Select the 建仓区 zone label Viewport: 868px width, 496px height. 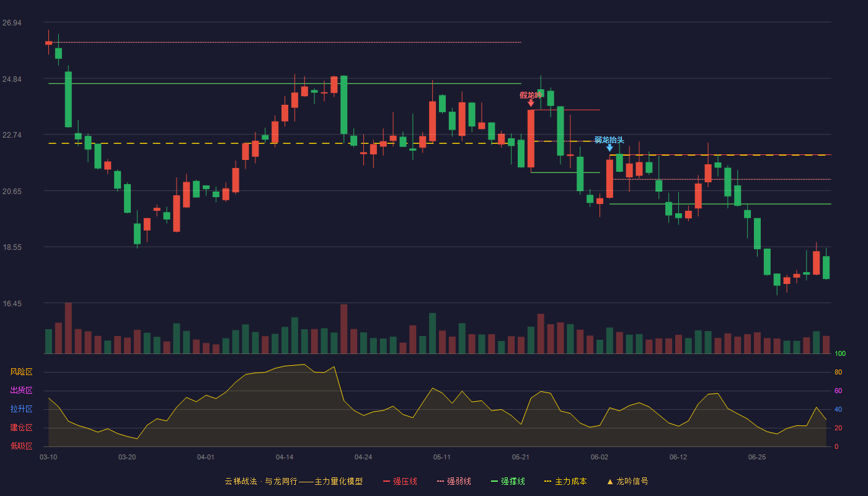22,428
